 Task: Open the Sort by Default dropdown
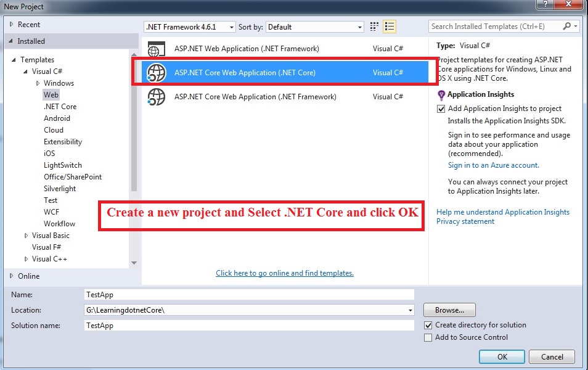(x=315, y=27)
